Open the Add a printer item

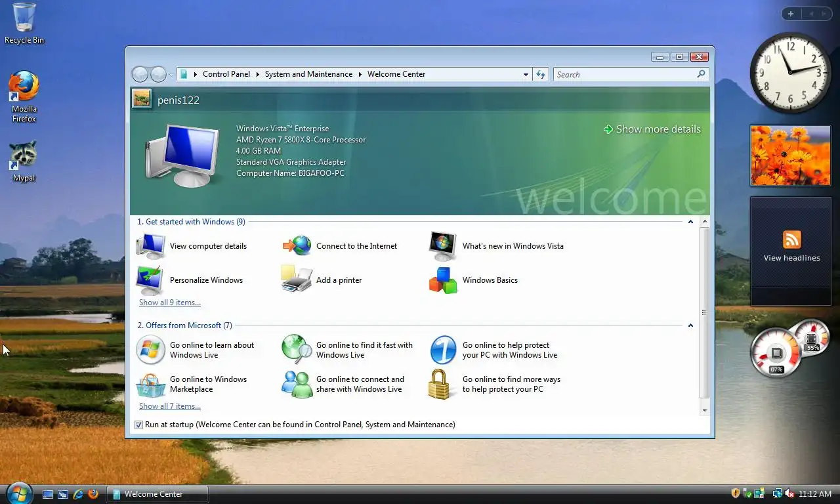tap(322, 280)
